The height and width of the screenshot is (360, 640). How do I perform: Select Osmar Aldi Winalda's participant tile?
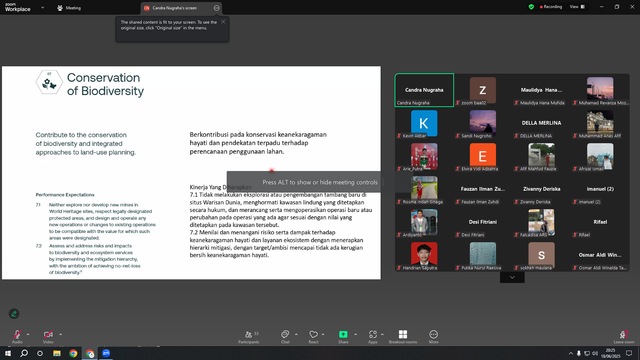coord(600,255)
